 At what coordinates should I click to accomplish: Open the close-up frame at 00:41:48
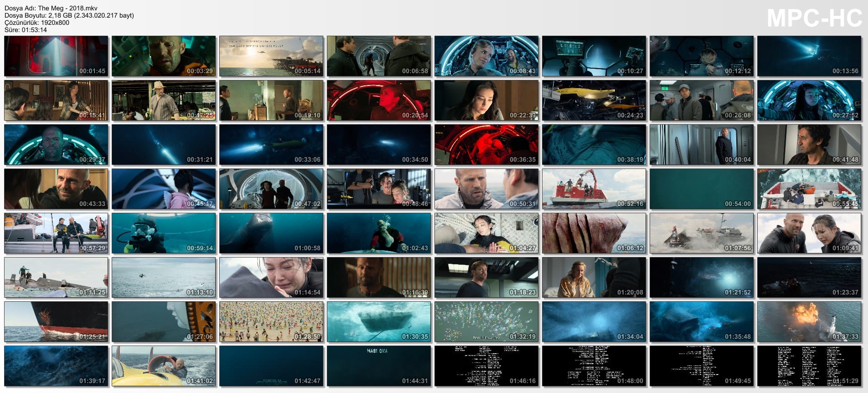pyautogui.click(x=809, y=145)
